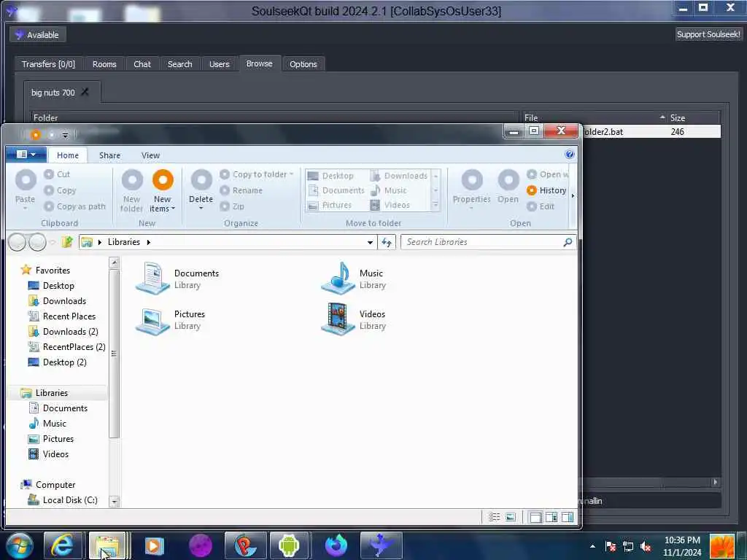Click Copy as path in the ribbon
Image resolution: width=747 pixels, height=560 pixels.
(x=75, y=206)
